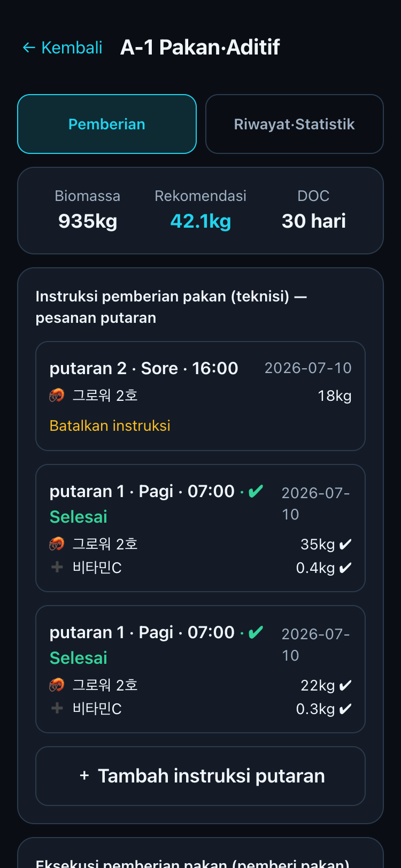Add a round with Tambah instruksi putaran
Image resolution: width=401 pixels, height=868 pixels.
pos(200,776)
